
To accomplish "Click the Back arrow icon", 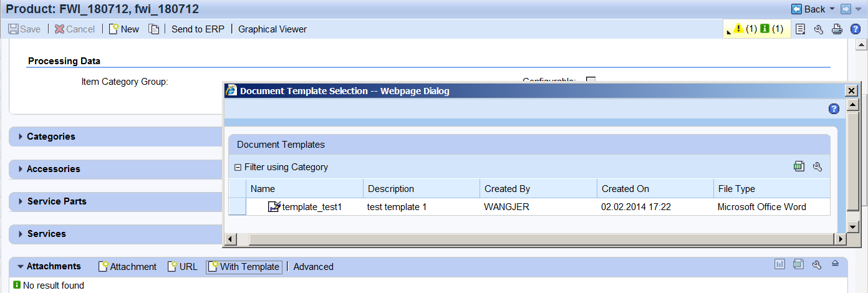I will tap(796, 9).
